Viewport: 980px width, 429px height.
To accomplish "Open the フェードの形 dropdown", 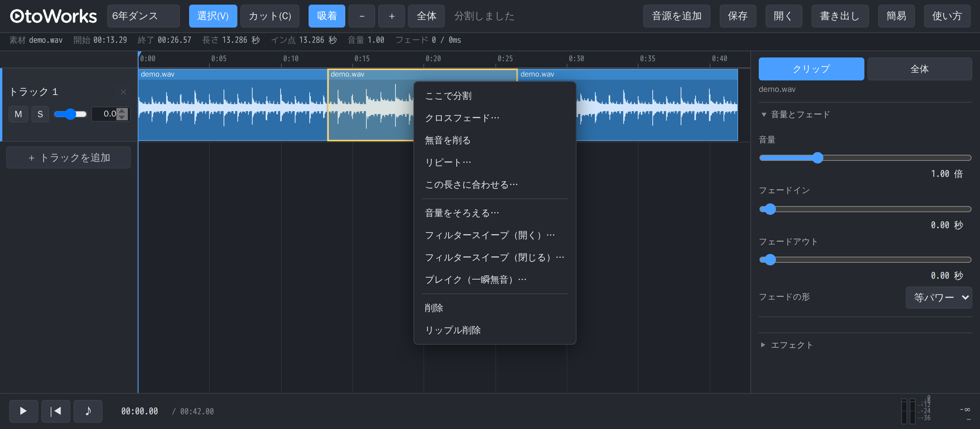I will 939,297.
